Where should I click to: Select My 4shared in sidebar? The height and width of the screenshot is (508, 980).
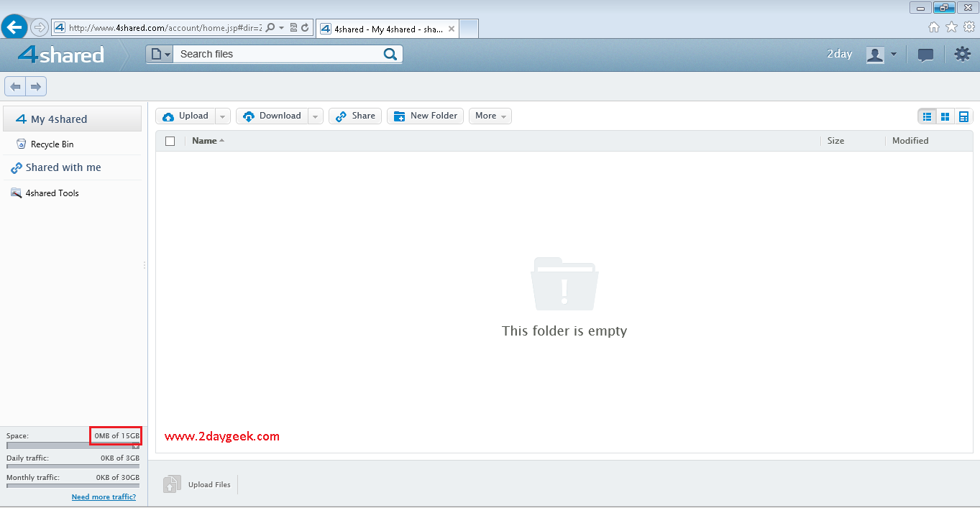coord(73,119)
